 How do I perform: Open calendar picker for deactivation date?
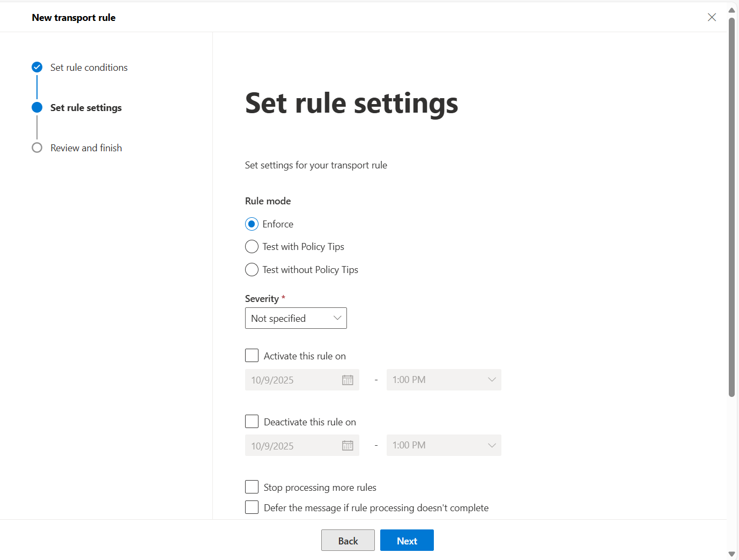[348, 446]
